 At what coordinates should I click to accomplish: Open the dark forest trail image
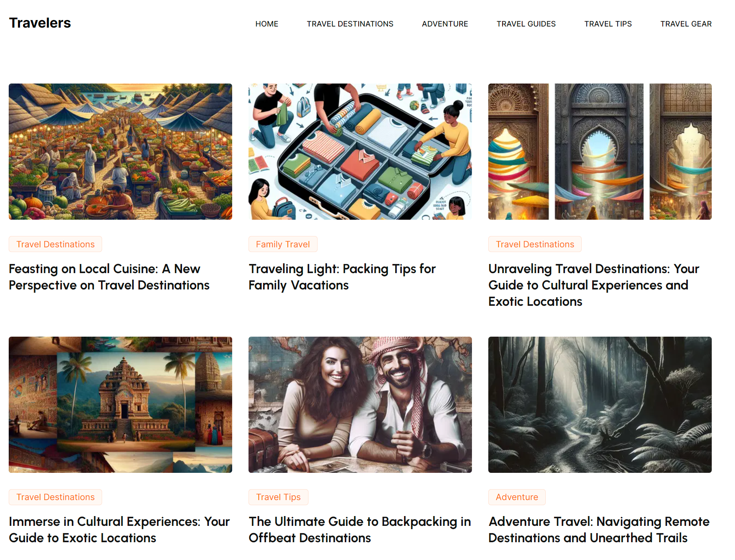pos(600,405)
